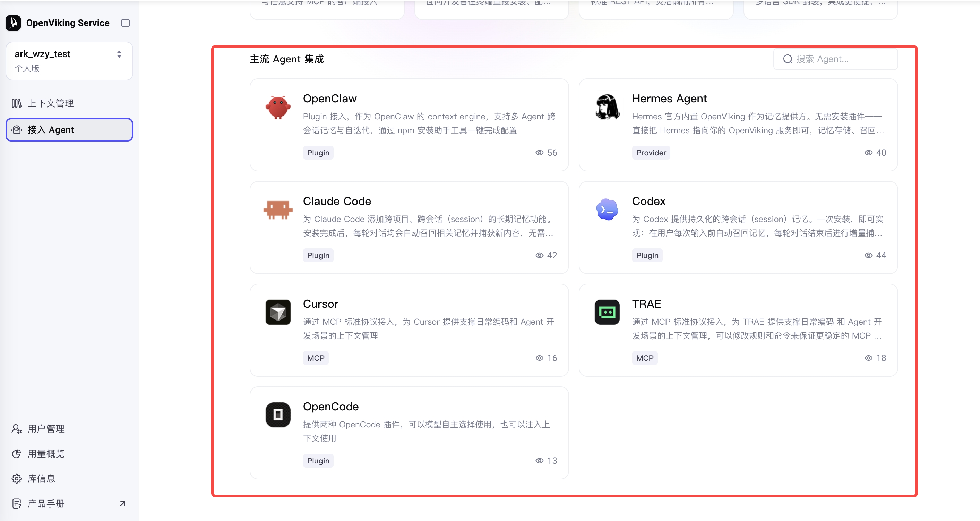Click the OpenCode black square icon
The height and width of the screenshot is (521, 980).
pos(278,415)
